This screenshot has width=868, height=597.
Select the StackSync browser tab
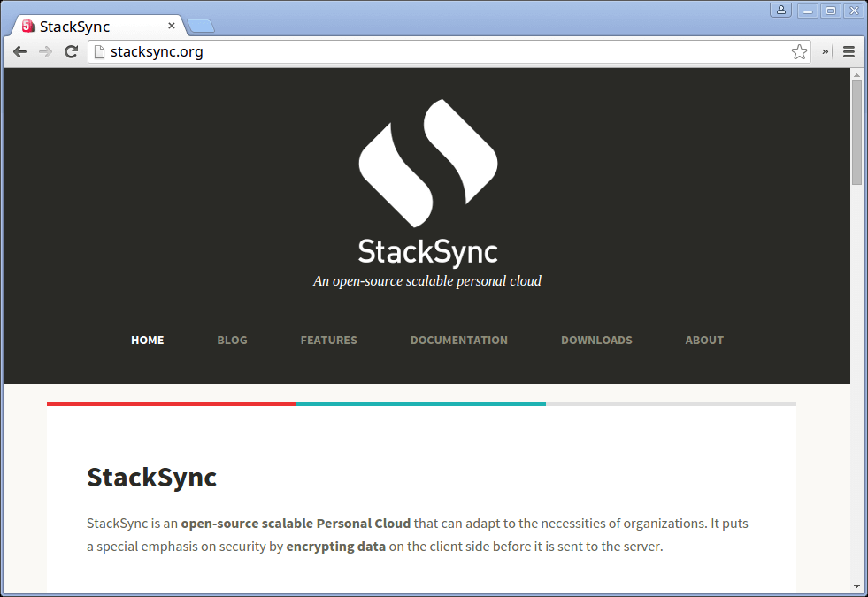point(100,26)
